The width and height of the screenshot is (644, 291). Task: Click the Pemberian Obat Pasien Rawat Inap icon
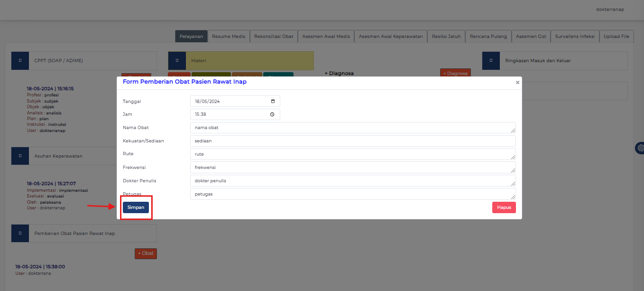[x=20, y=233]
